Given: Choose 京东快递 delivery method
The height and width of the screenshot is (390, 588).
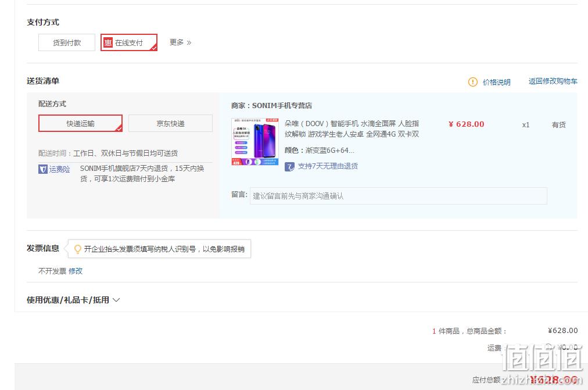Looking at the screenshot, I should pyautogui.click(x=171, y=123).
